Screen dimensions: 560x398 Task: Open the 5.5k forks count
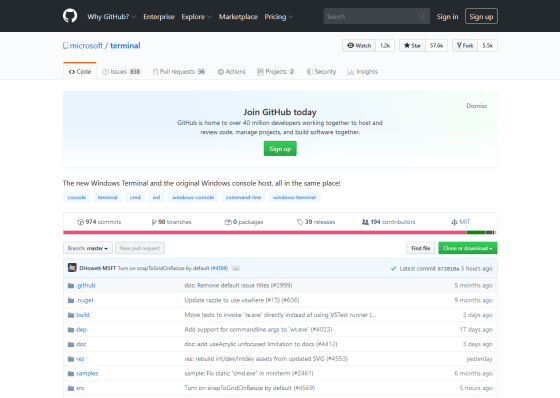tap(488, 45)
